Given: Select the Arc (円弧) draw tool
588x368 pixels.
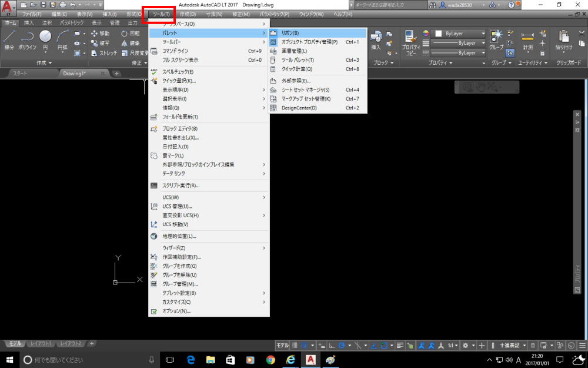Looking at the screenshot, I should pyautogui.click(x=63, y=40).
